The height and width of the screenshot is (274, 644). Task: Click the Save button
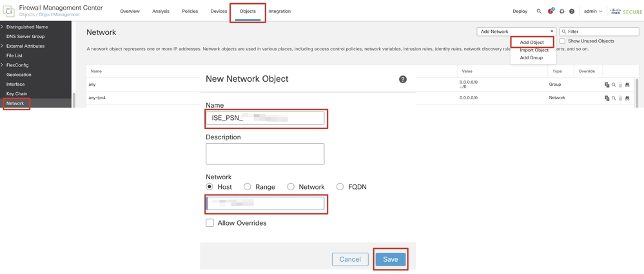390,259
